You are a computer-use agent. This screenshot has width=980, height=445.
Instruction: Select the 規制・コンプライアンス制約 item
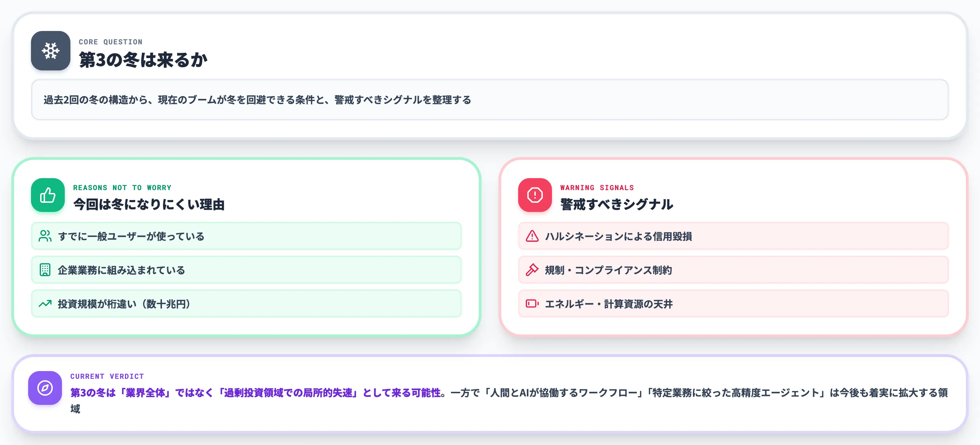click(733, 270)
